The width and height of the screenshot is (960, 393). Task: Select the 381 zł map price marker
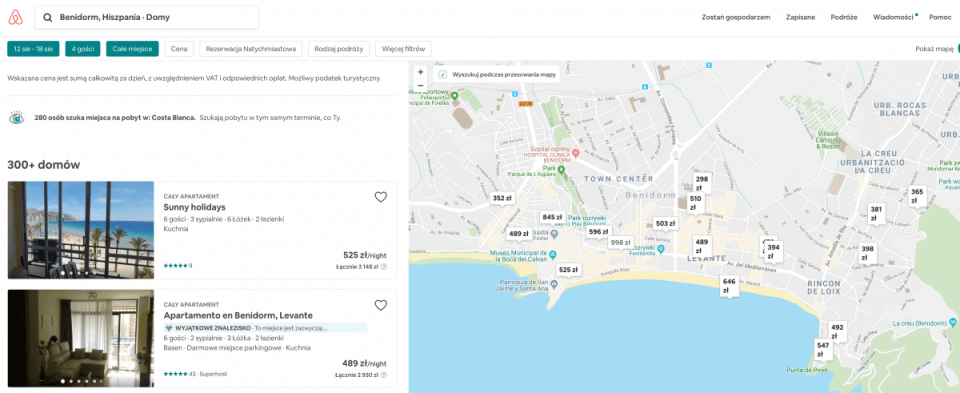tap(877, 213)
